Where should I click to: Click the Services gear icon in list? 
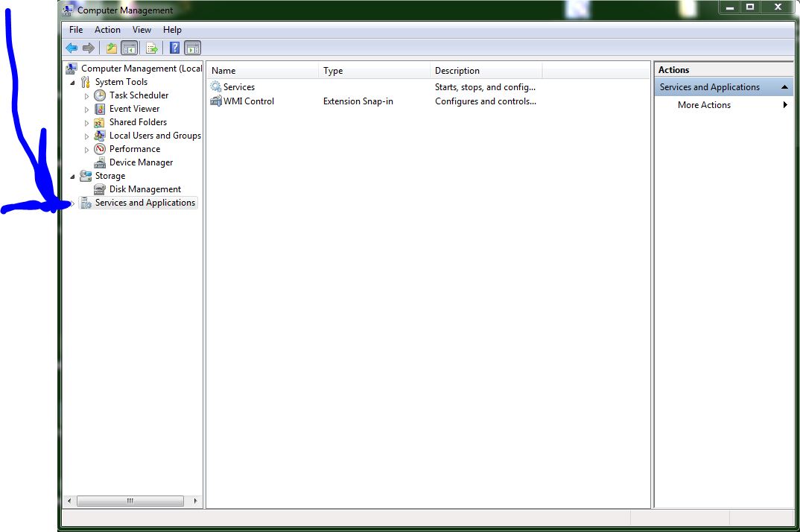216,87
